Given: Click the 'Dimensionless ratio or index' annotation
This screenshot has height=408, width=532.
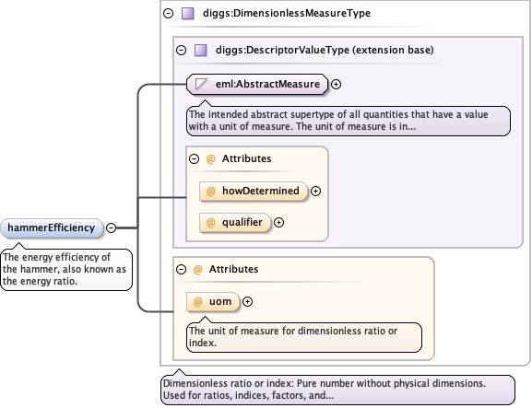Looking at the screenshot, I should (337, 390).
